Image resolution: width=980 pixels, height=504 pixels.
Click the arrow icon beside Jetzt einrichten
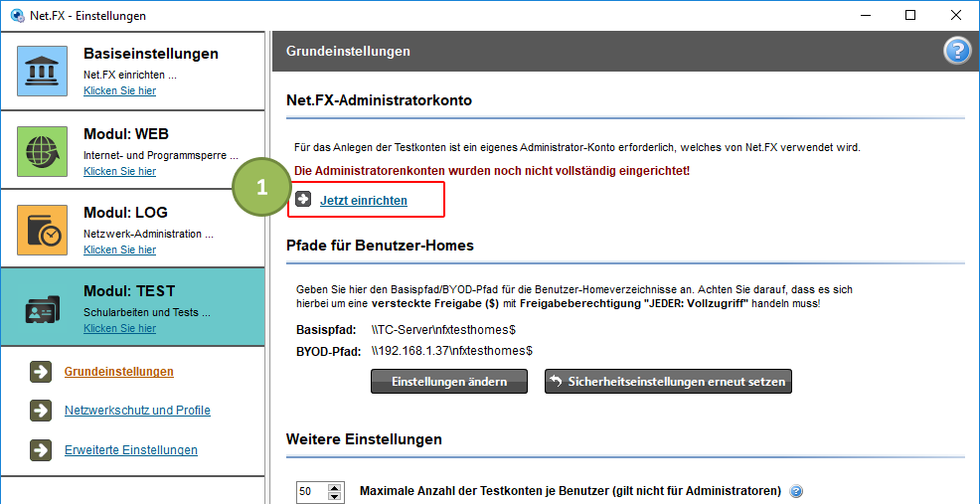click(303, 200)
